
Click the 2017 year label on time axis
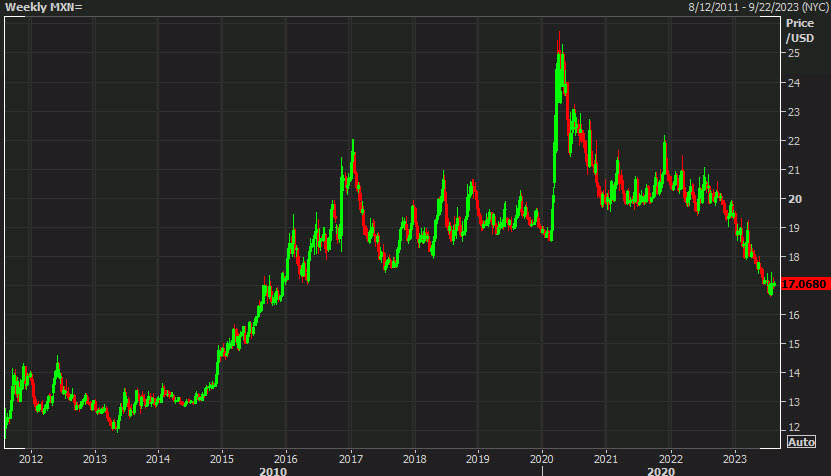coord(350,459)
